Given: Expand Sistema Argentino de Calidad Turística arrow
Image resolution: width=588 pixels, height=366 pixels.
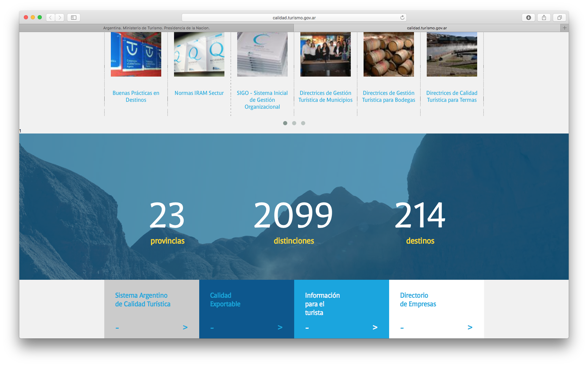Looking at the screenshot, I should tap(185, 327).
